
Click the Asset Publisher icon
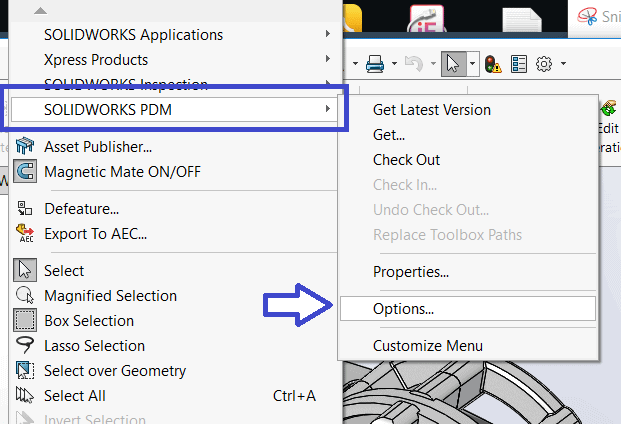[x=25, y=146]
